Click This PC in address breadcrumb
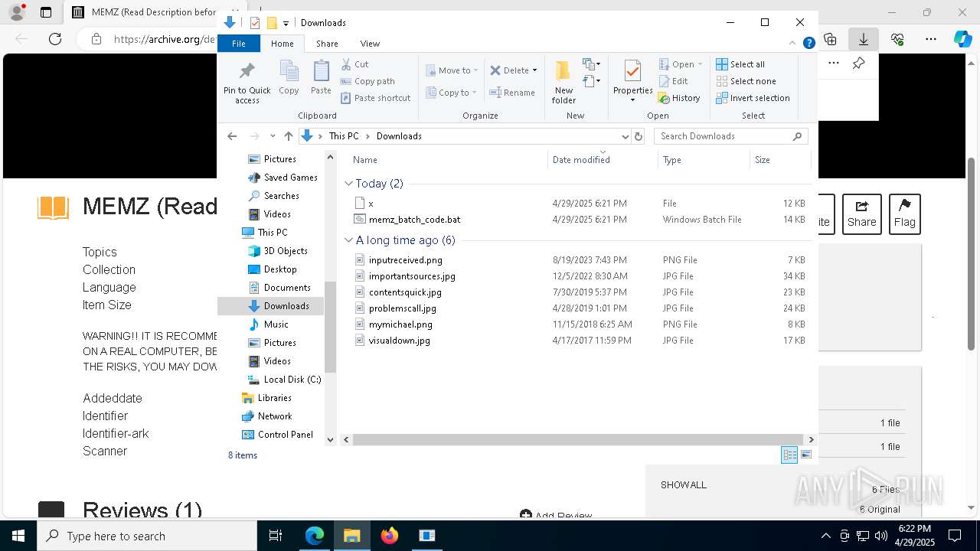 click(343, 136)
